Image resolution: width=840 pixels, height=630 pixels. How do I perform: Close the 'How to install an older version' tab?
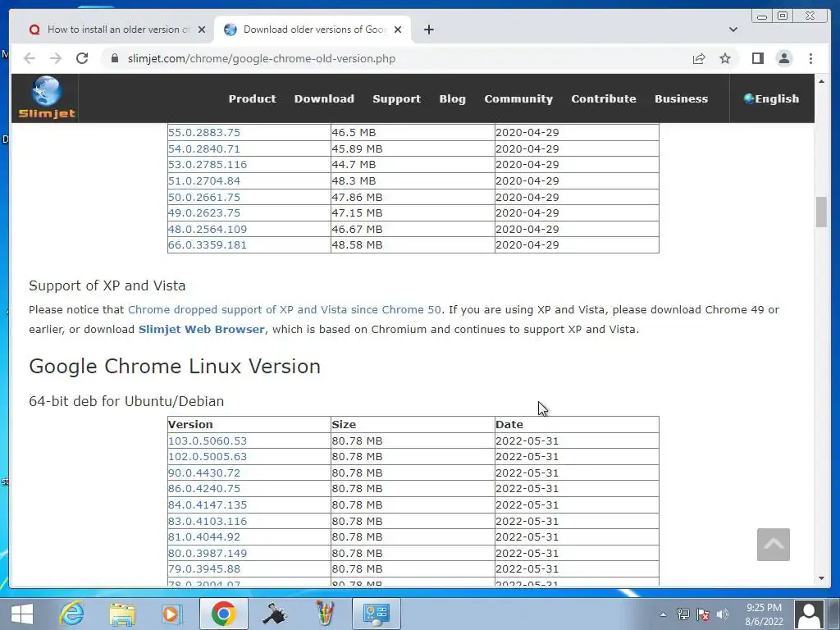(x=202, y=30)
